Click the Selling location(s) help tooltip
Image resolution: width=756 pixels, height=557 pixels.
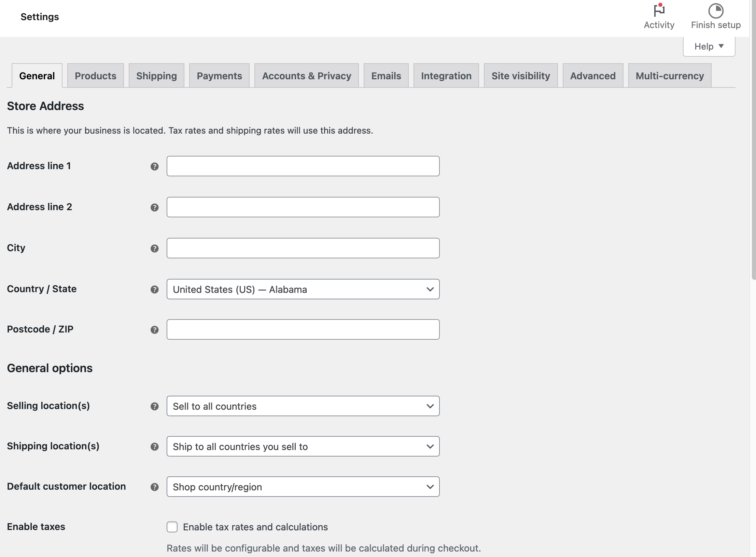[x=155, y=407]
